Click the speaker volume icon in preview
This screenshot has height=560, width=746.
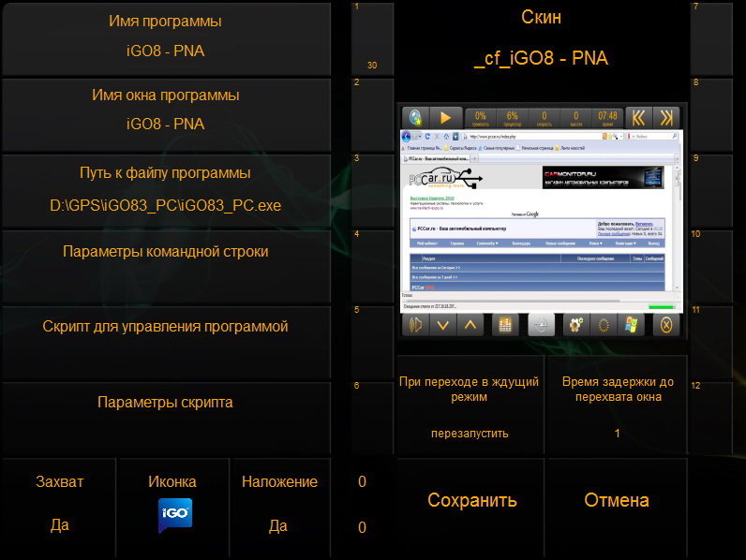pyautogui.click(x=416, y=325)
